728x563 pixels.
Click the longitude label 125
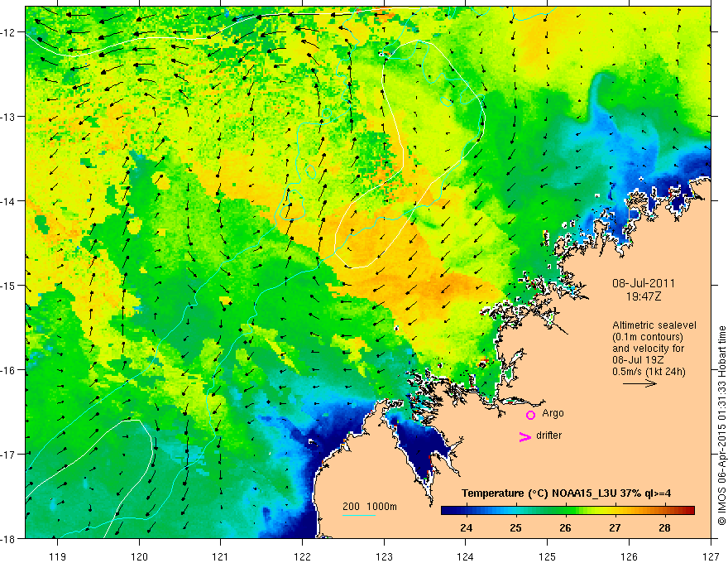pyautogui.click(x=548, y=556)
